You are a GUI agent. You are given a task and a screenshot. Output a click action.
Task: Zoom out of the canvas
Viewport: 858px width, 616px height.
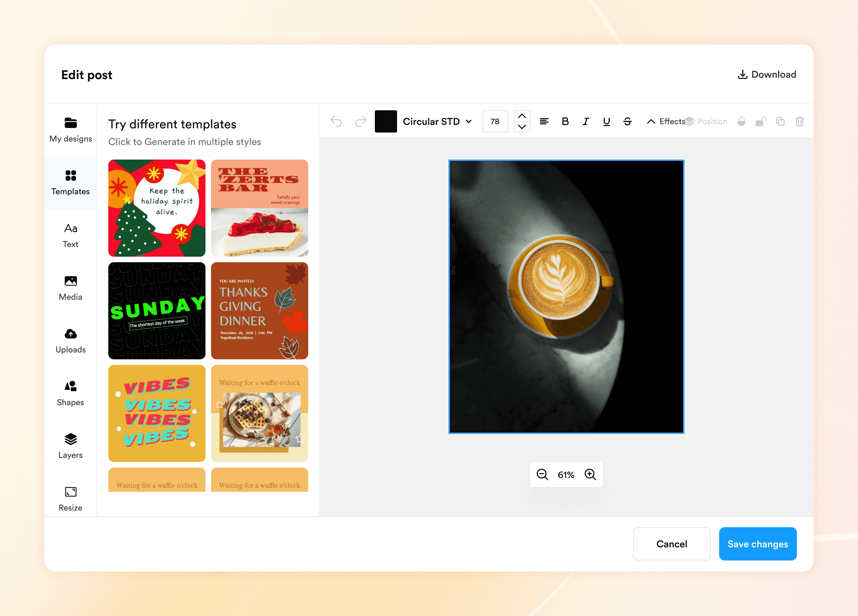pos(542,474)
